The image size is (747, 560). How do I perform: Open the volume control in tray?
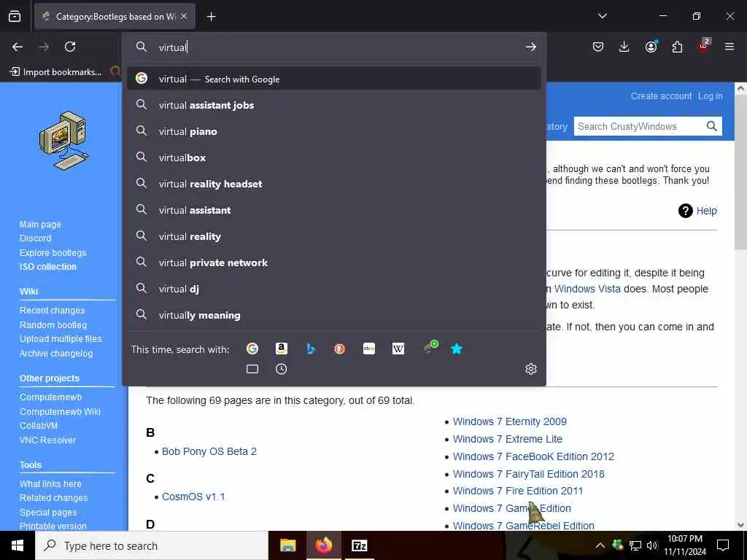[651, 545]
